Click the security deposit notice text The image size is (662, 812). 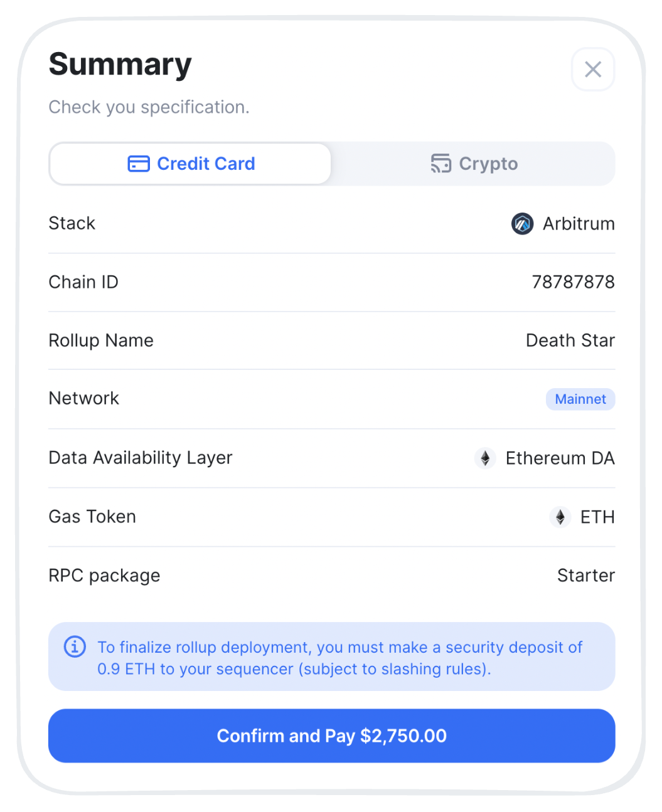[x=339, y=658]
